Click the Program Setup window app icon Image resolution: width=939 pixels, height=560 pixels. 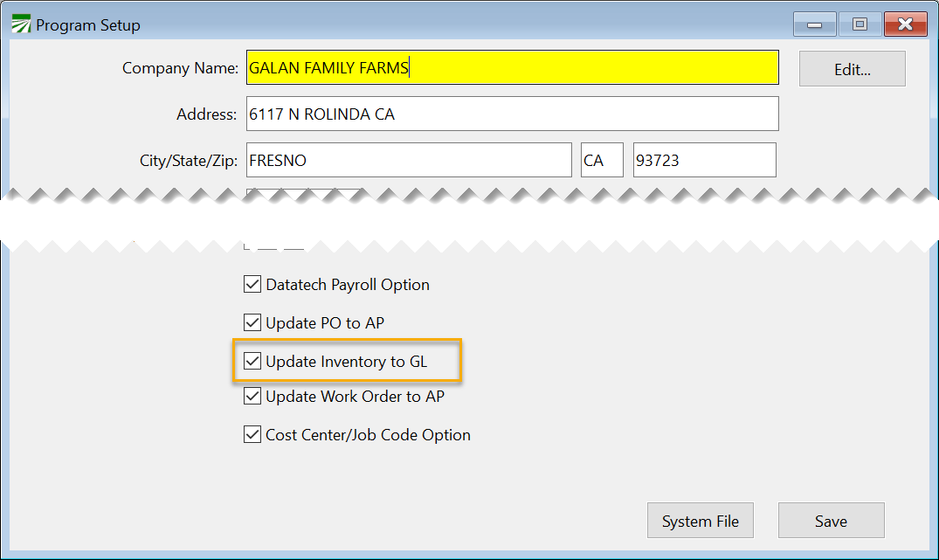[x=20, y=24]
